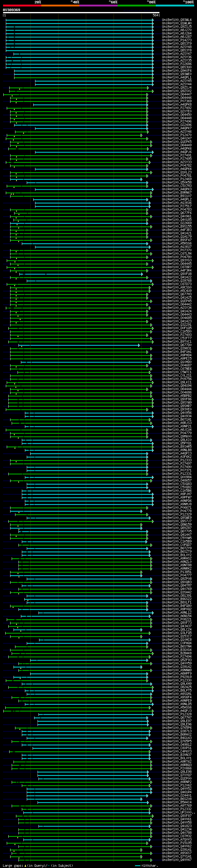Open hit UniRef100_A8J264
The height and width of the screenshot is (868, 197).
(177, 33)
